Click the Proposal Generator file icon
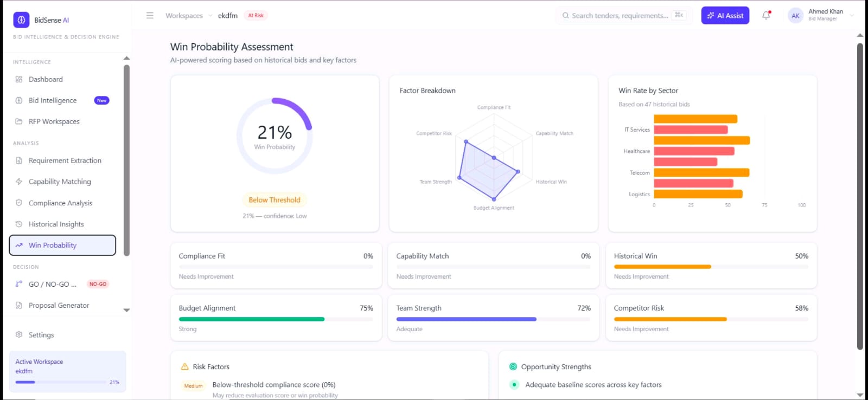 (x=19, y=305)
